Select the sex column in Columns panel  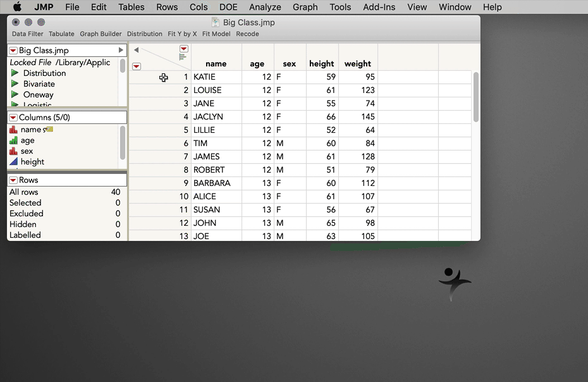pyautogui.click(x=27, y=151)
